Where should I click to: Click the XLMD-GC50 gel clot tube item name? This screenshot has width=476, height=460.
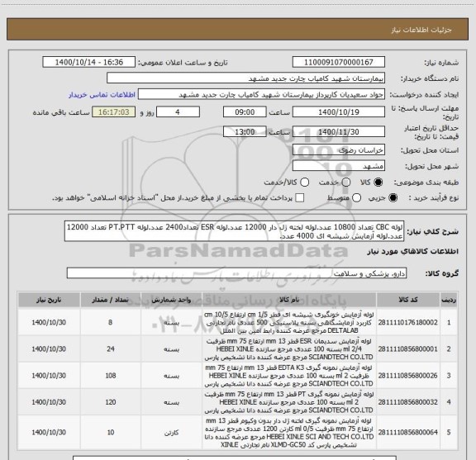[289, 433]
